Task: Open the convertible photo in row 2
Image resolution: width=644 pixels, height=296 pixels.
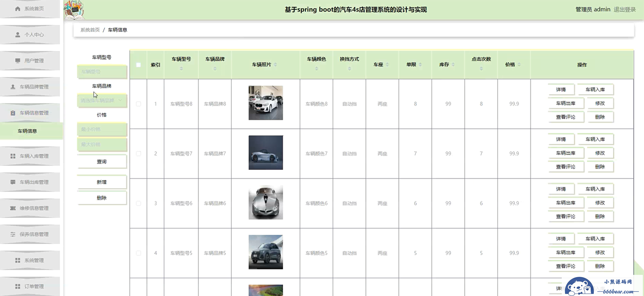Action: [266, 153]
